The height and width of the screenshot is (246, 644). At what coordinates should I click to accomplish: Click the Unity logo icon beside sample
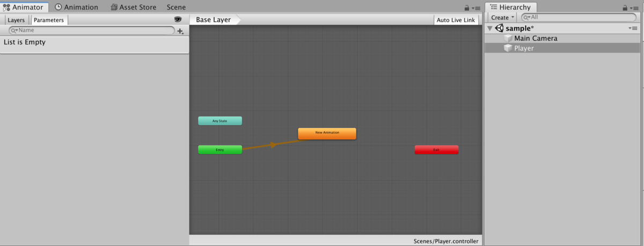tap(499, 28)
